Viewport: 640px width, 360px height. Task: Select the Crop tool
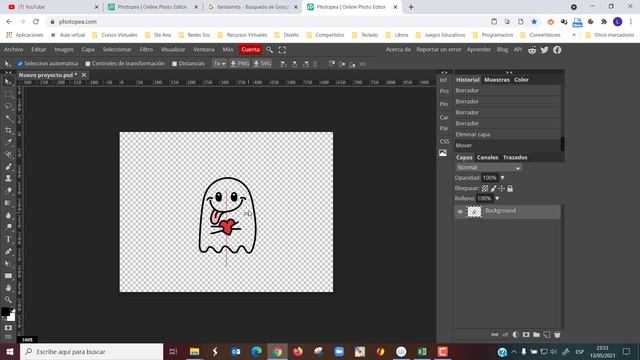tap(8, 130)
